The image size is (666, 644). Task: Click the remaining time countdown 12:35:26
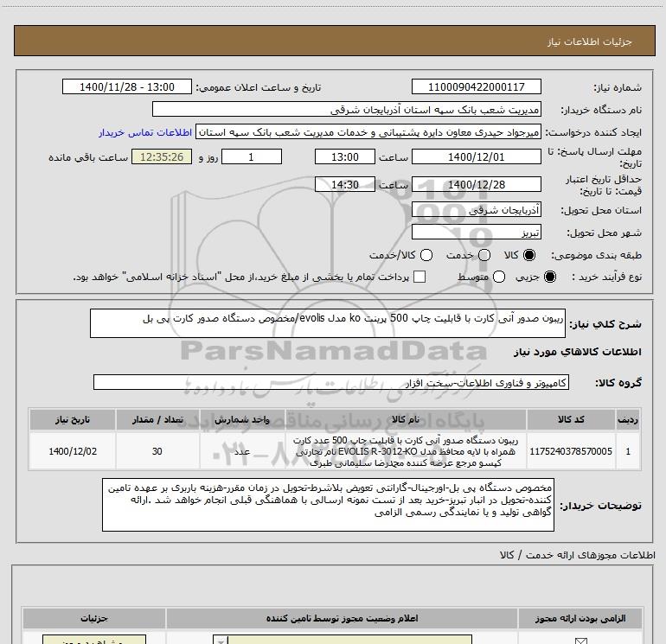pyautogui.click(x=162, y=156)
